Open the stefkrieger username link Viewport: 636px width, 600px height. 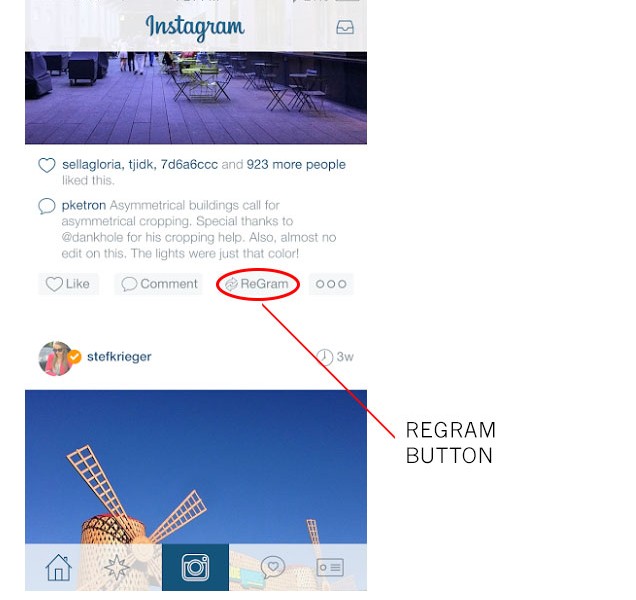point(119,357)
